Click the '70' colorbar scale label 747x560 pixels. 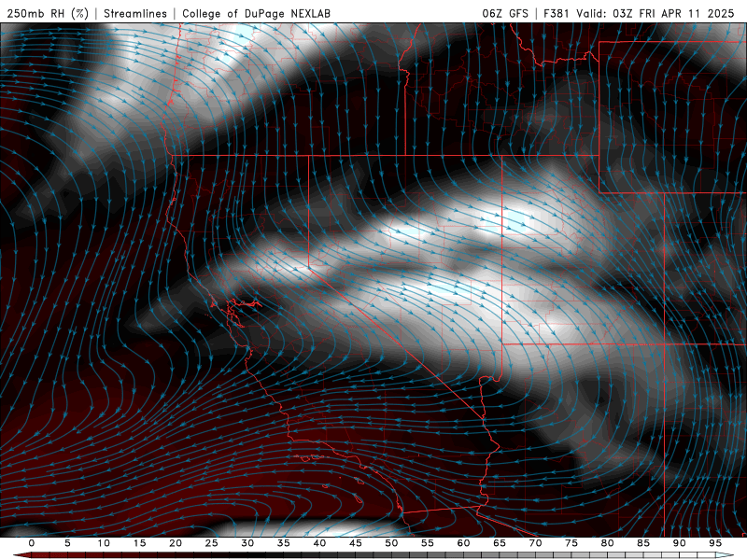535,543
